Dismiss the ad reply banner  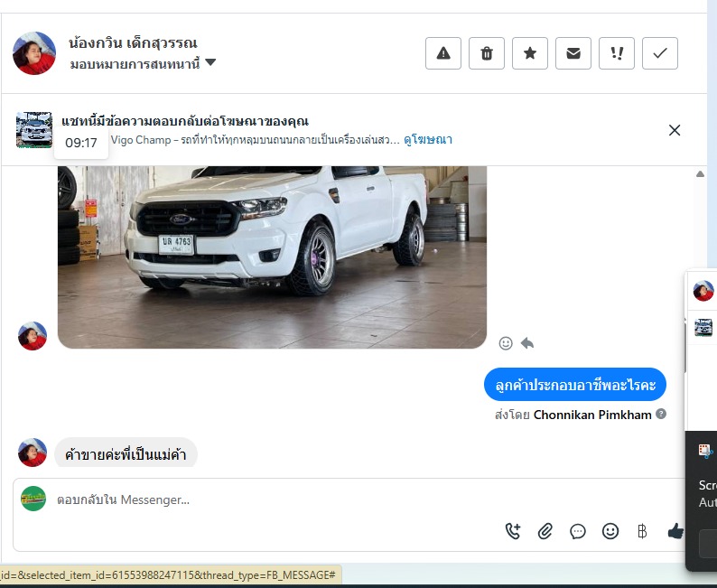(x=675, y=130)
